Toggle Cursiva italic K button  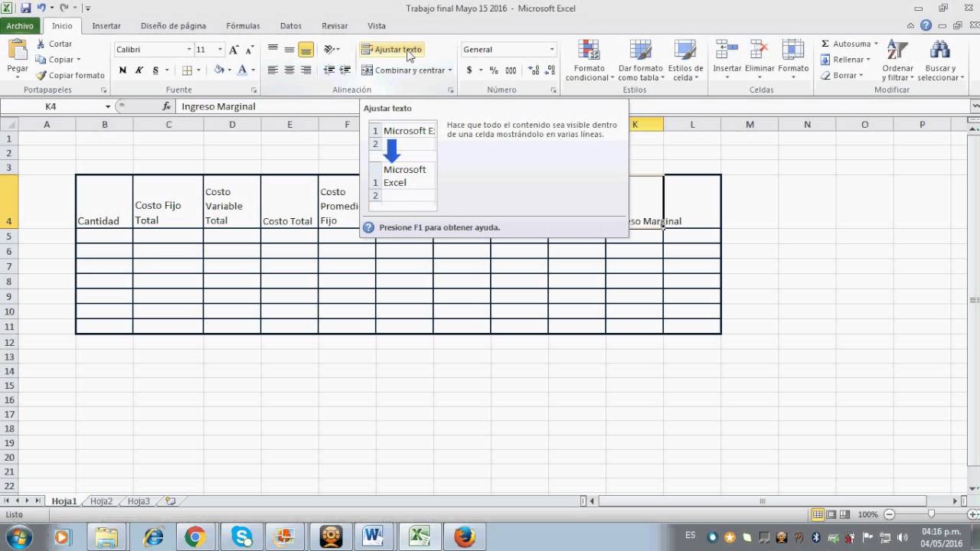point(139,70)
